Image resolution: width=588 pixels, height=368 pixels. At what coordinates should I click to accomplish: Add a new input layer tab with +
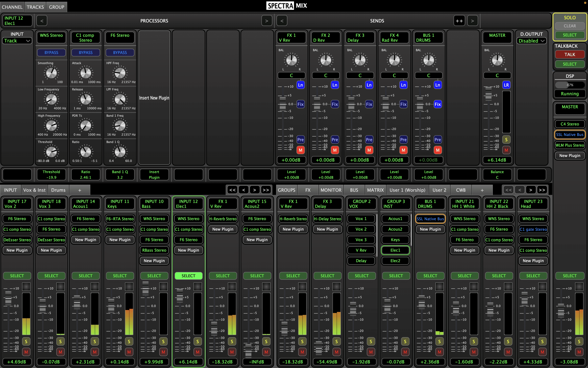[x=80, y=190]
